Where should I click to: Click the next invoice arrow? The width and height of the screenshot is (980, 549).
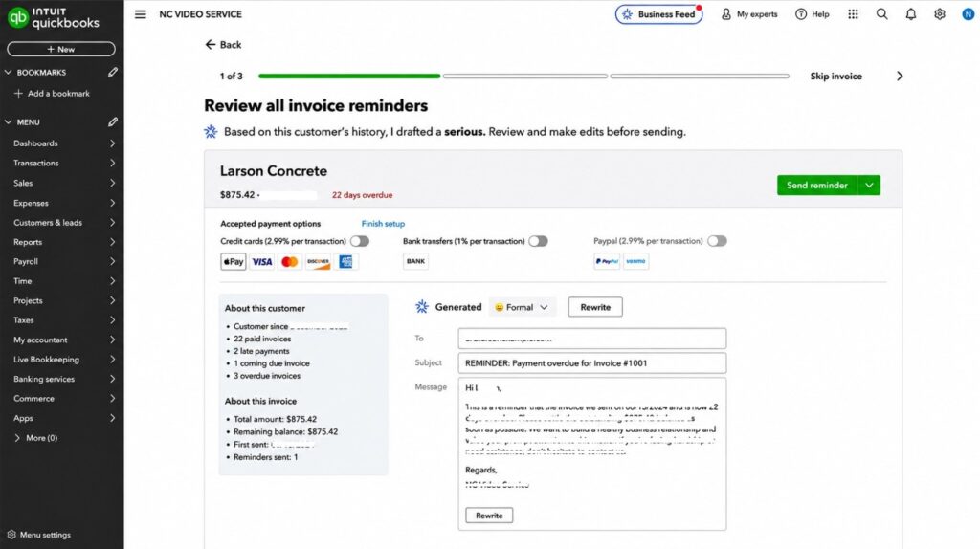(900, 76)
